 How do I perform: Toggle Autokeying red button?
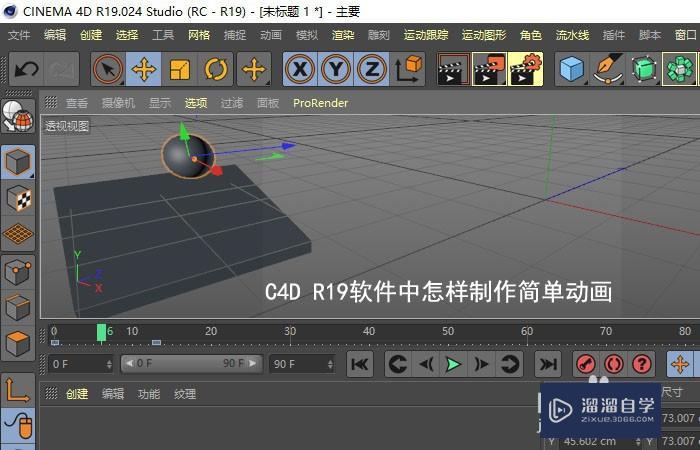point(614,364)
